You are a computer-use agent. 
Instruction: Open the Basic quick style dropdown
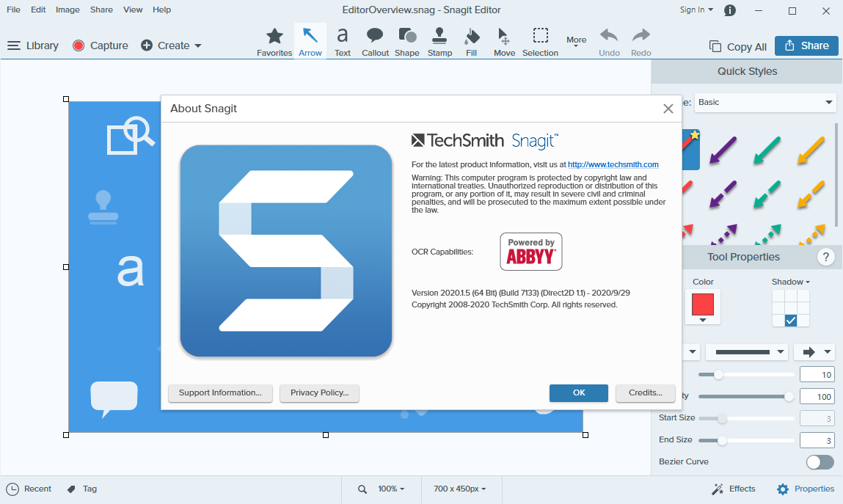pos(765,103)
